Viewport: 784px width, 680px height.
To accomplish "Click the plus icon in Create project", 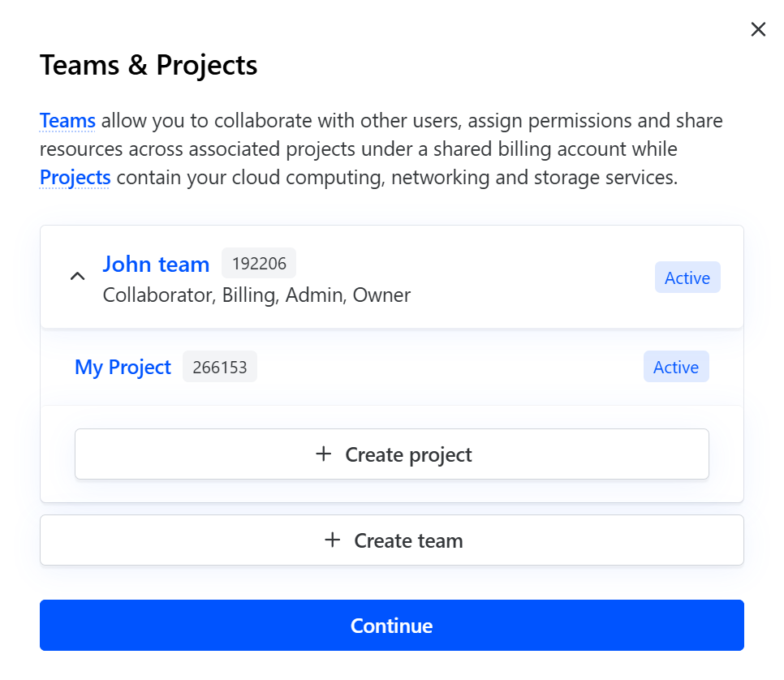I will tap(324, 454).
